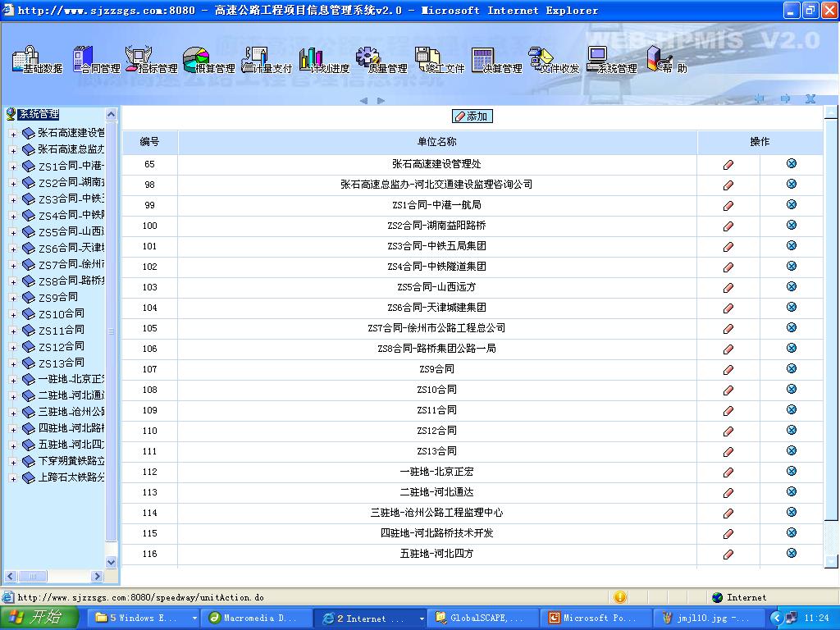Expand the ZS3合同-中铁 tree node
Image resolution: width=840 pixels, height=630 pixels.
13,200
